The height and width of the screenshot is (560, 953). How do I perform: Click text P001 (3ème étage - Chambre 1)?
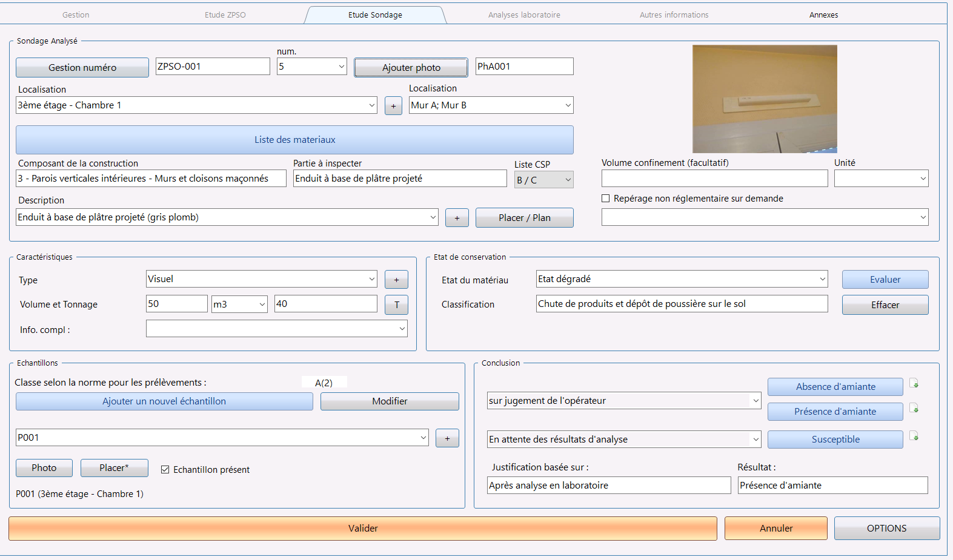[79, 494]
